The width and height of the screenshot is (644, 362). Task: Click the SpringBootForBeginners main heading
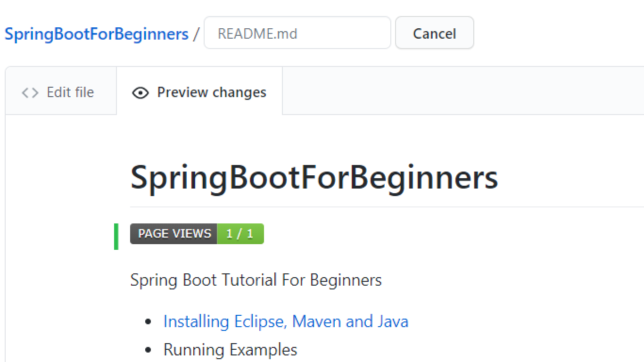click(x=314, y=178)
